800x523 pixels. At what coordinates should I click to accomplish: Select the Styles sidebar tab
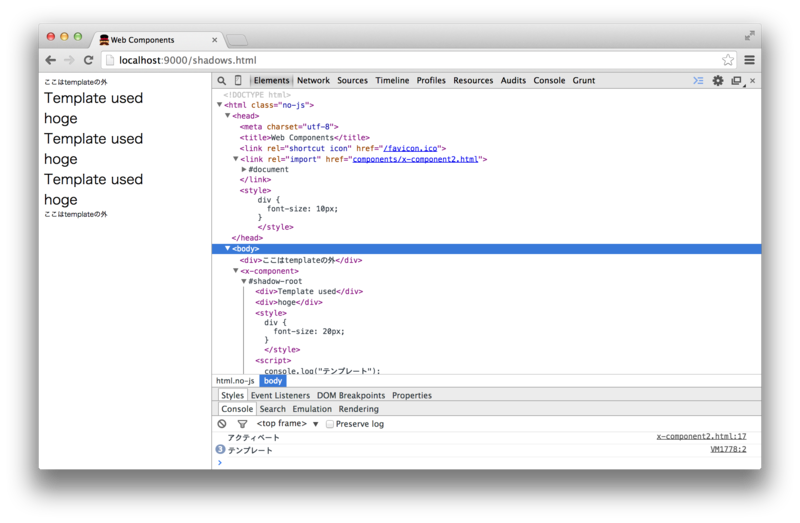tap(232, 395)
